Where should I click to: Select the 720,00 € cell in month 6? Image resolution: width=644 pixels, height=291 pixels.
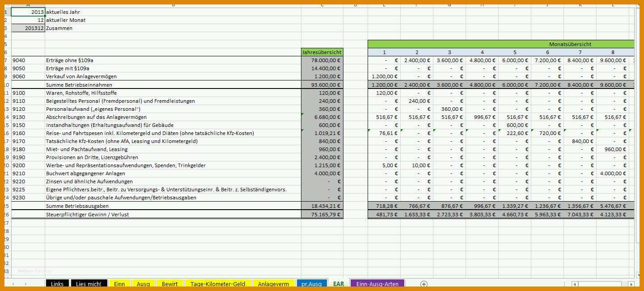pos(547,133)
